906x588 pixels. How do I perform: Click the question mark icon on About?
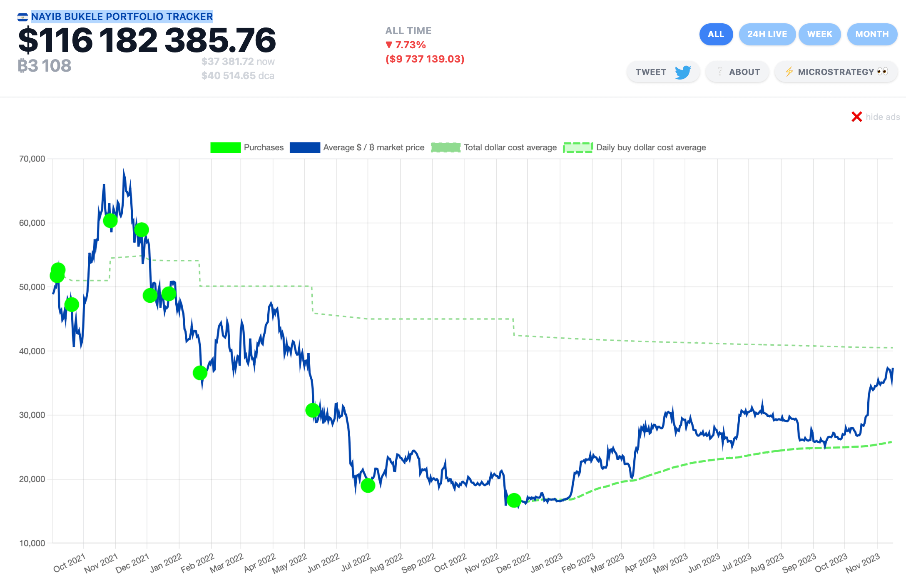(720, 72)
